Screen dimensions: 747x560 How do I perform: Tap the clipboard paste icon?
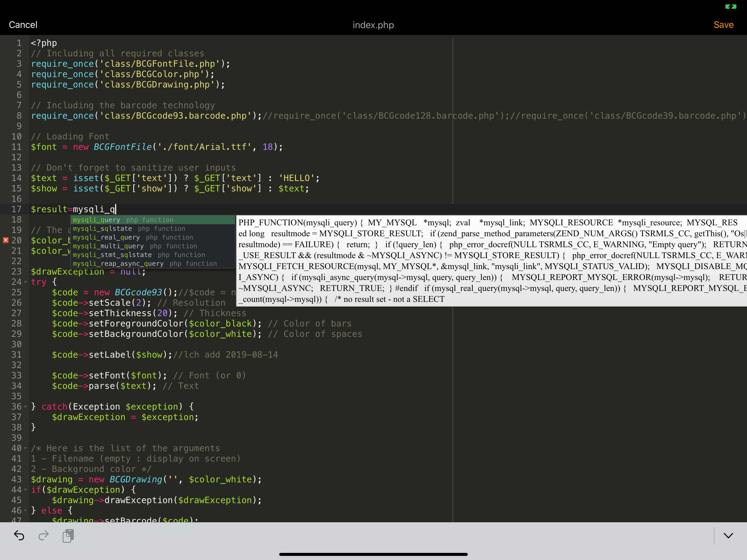[68, 536]
